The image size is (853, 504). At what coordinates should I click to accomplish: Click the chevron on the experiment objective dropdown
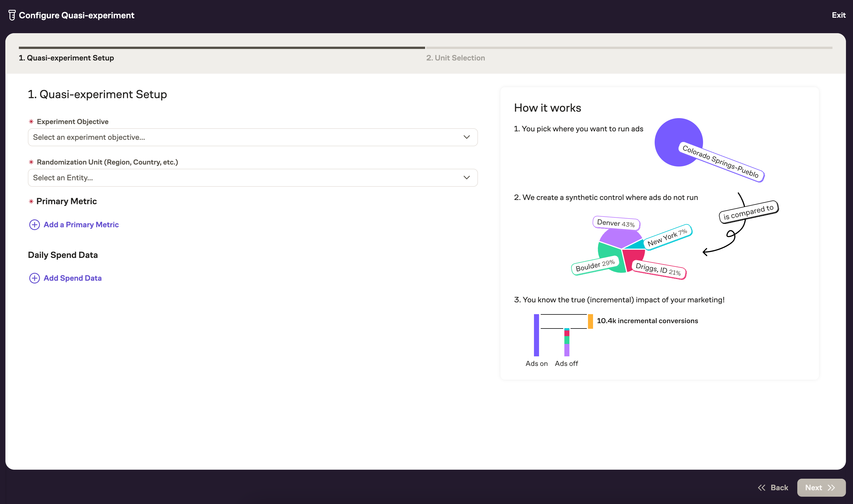pyautogui.click(x=467, y=137)
